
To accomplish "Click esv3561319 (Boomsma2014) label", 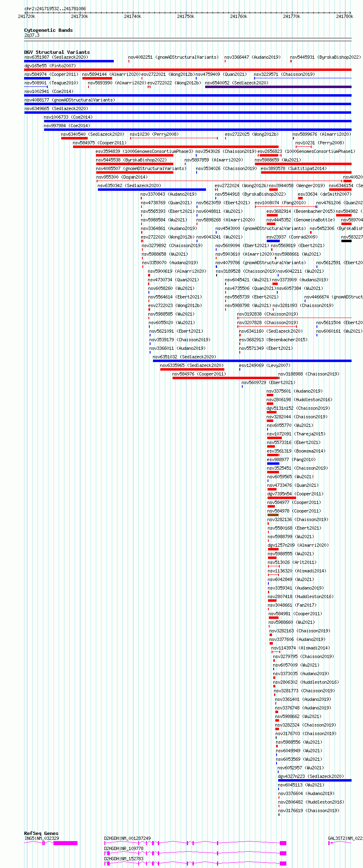I will click(x=296, y=451).
